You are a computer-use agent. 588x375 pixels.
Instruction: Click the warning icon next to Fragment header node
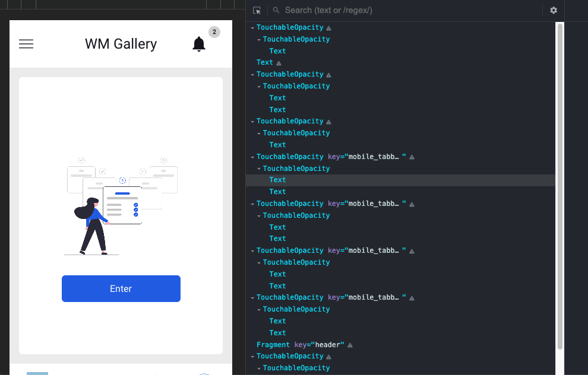[350, 344]
